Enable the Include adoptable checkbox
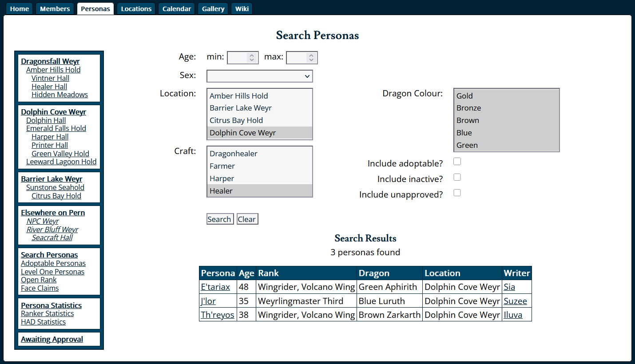 457,162
